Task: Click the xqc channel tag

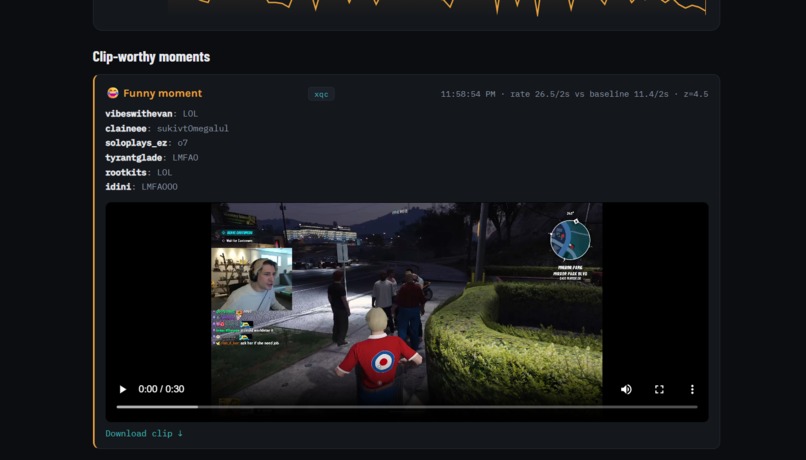Action: click(x=321, y=94)
